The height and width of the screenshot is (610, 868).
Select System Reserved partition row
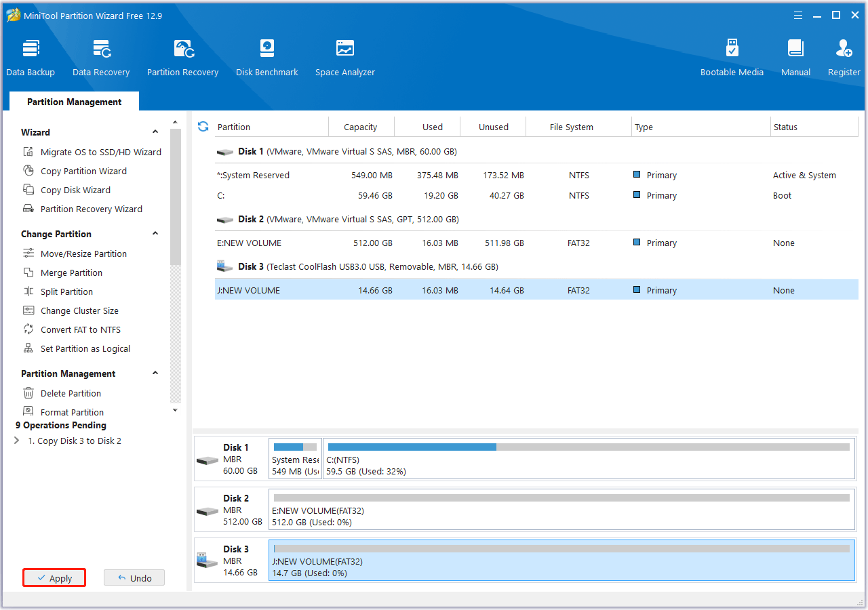click(x=536, y=175)
